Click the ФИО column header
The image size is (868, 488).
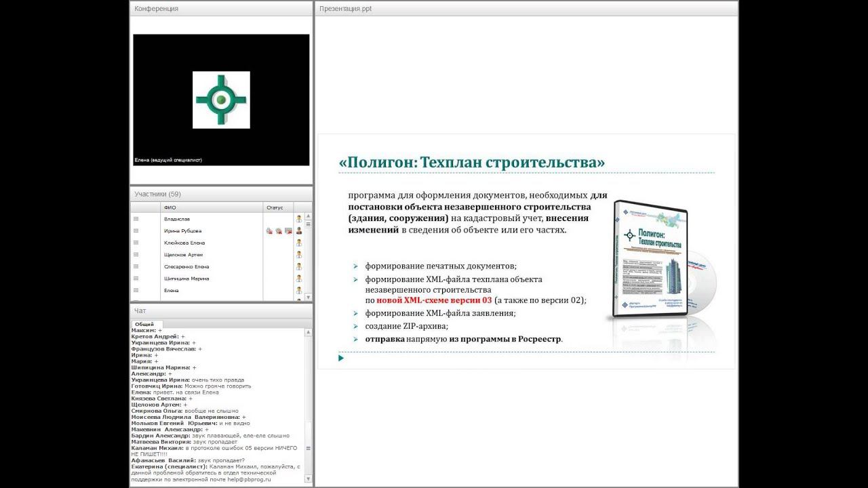[212, 207]
